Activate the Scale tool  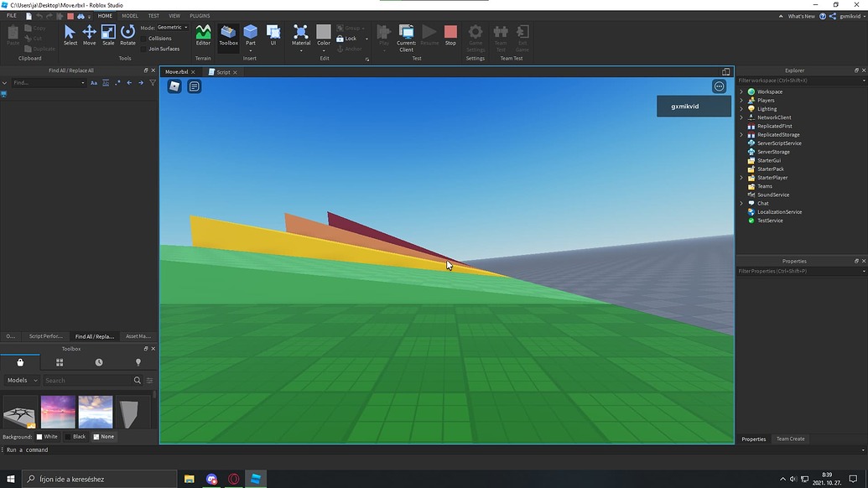[108, 35]
